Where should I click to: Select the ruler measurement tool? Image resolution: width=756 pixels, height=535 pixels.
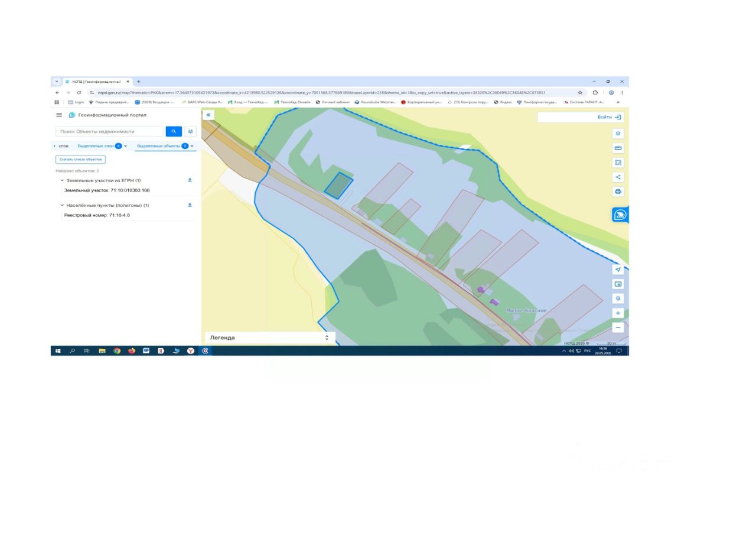click(x=618, y=148)
